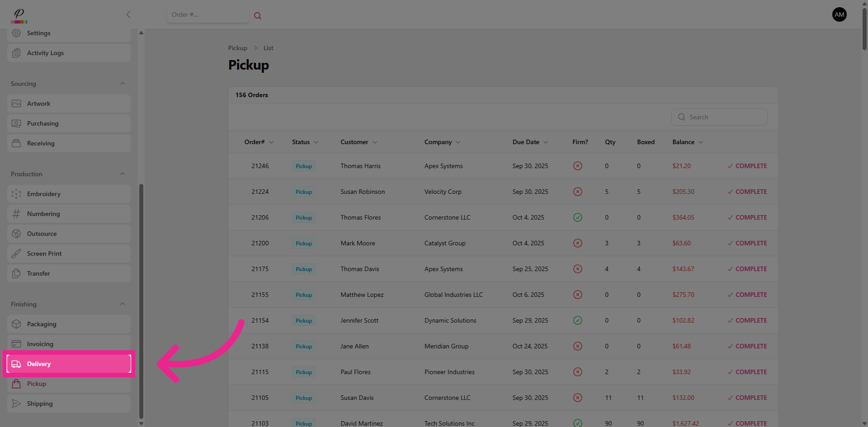Select the Packaging box icon

click(16, 324)
